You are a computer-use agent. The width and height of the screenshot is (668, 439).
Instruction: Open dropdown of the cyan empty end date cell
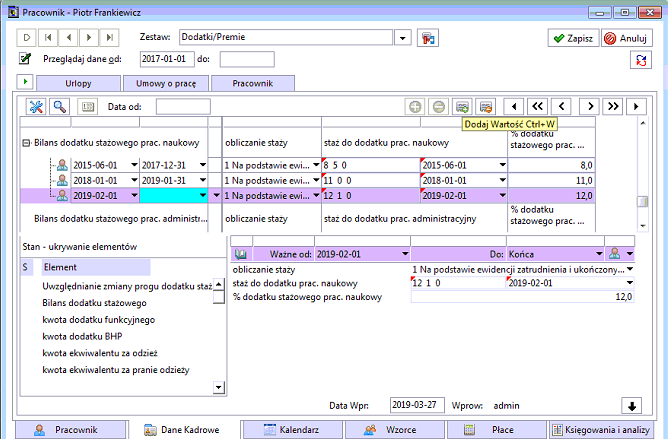coord(203,196)
